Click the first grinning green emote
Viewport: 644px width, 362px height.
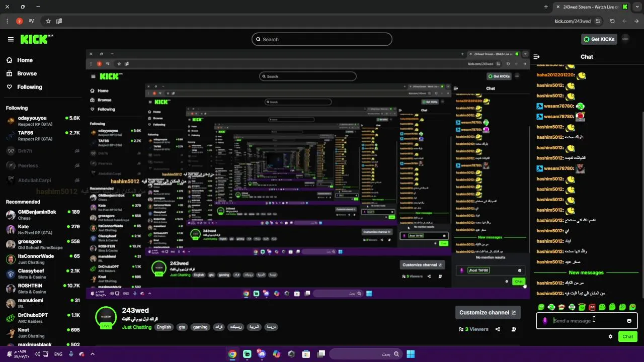point(541,307)
